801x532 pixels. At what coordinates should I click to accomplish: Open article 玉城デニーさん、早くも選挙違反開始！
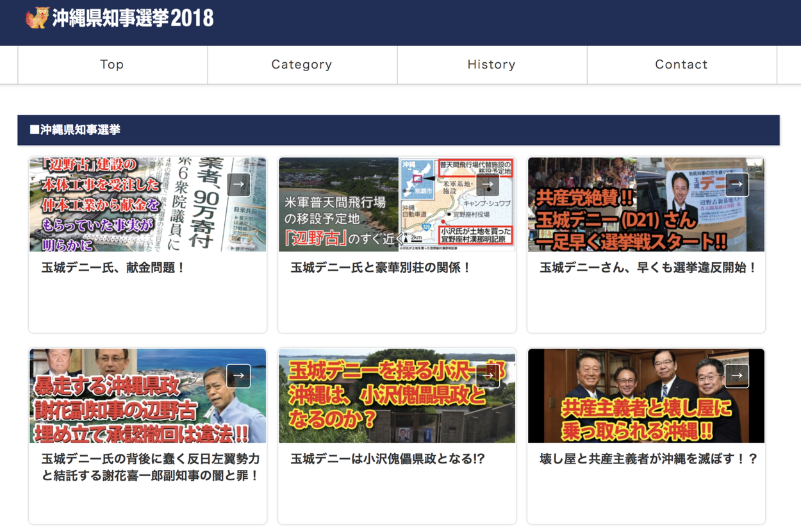click(x=648, y=268)
